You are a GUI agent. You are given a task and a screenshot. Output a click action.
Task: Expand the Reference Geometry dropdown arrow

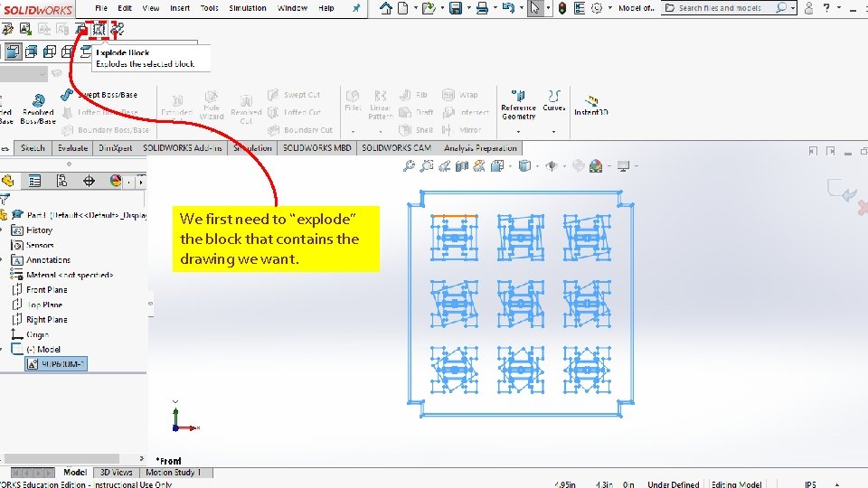tap(519, 132)
